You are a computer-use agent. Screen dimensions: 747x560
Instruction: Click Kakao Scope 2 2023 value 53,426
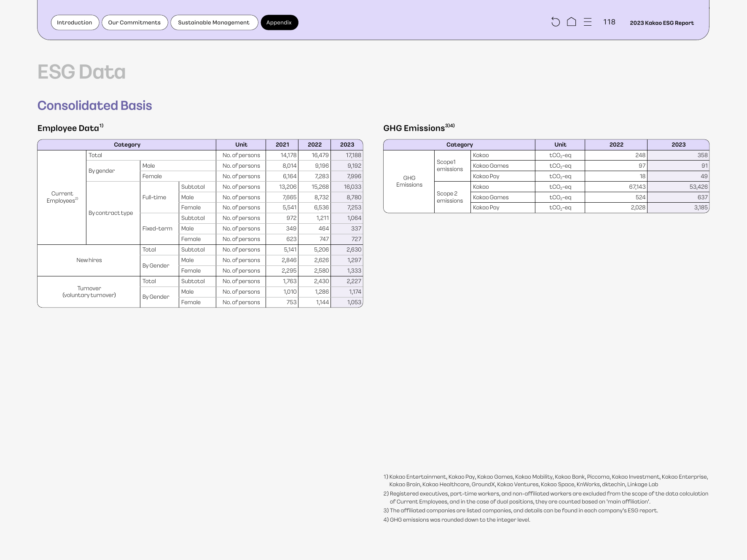click(x=699, y=187)
